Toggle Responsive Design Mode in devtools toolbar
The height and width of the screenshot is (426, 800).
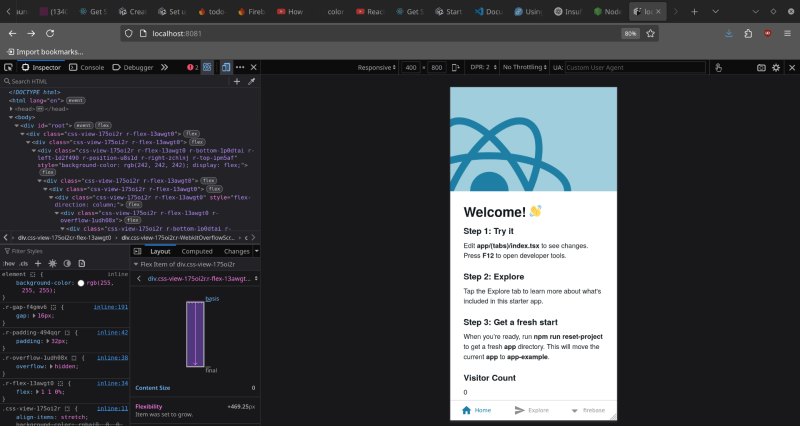(x=226, y=67)
